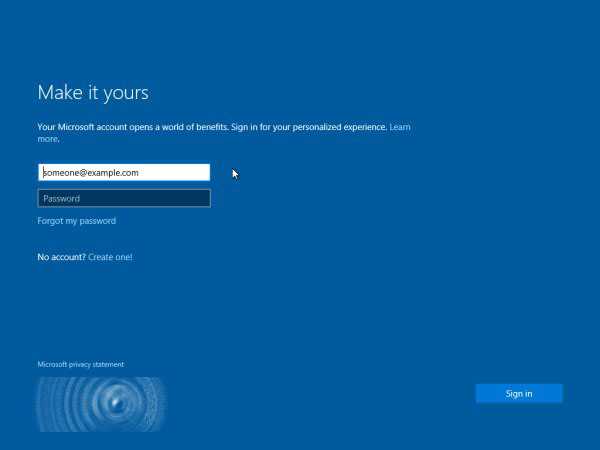Click the Sign in button

tap(519, 393)
